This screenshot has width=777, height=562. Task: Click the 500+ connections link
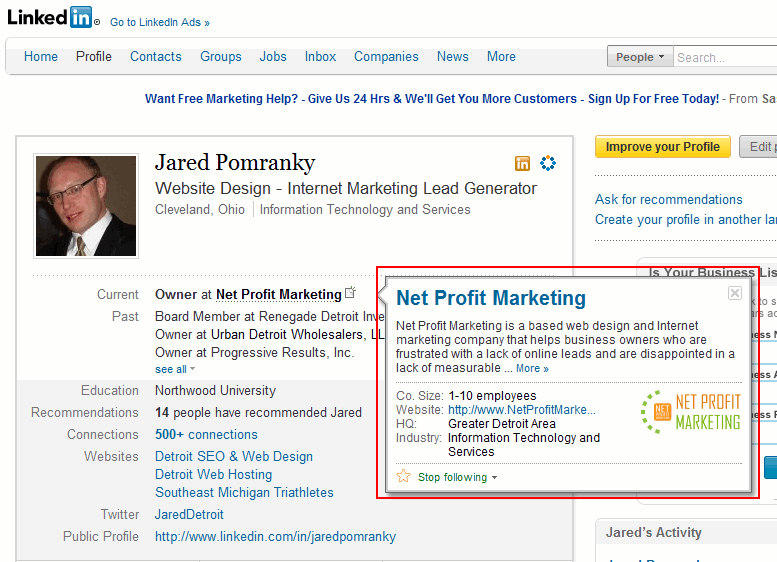[206, 435]
